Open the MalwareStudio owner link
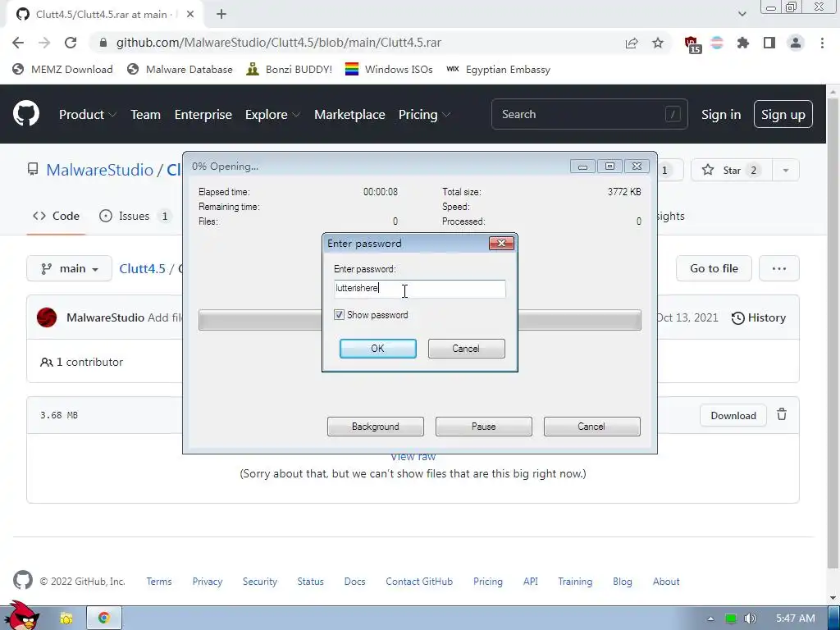Image resolution: width=840 pixels, height=630 pixels. pyautogui.click(x=99, y=170)
